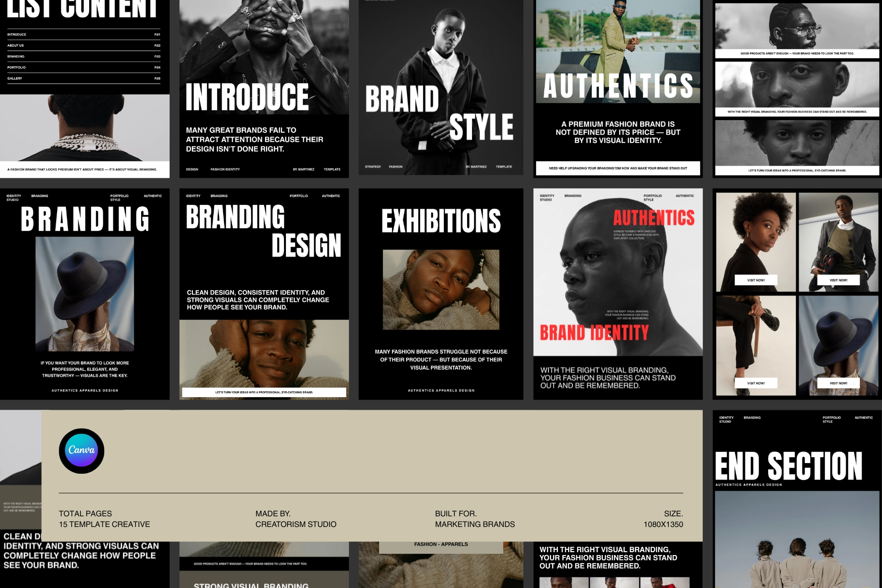Click the CREATORISM STUDIO text
The height and width of the screenshot is (588, 882).
(x=296, y=524)
